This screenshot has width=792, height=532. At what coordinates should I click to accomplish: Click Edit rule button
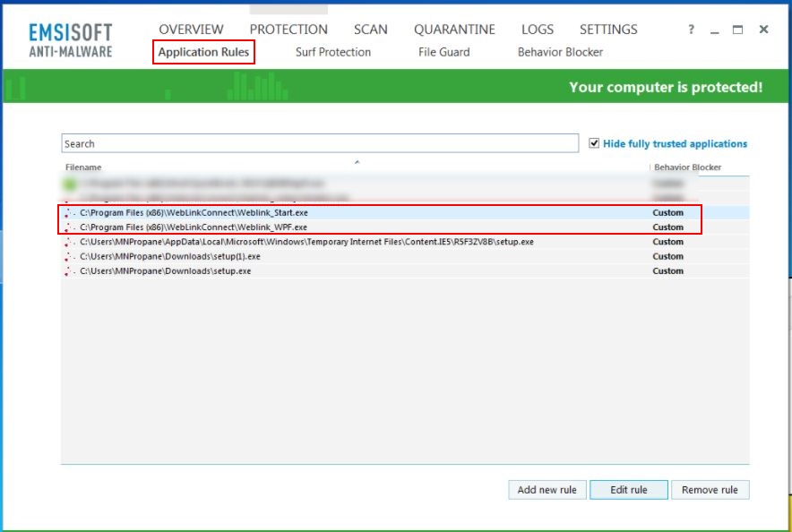click(629, 490)
